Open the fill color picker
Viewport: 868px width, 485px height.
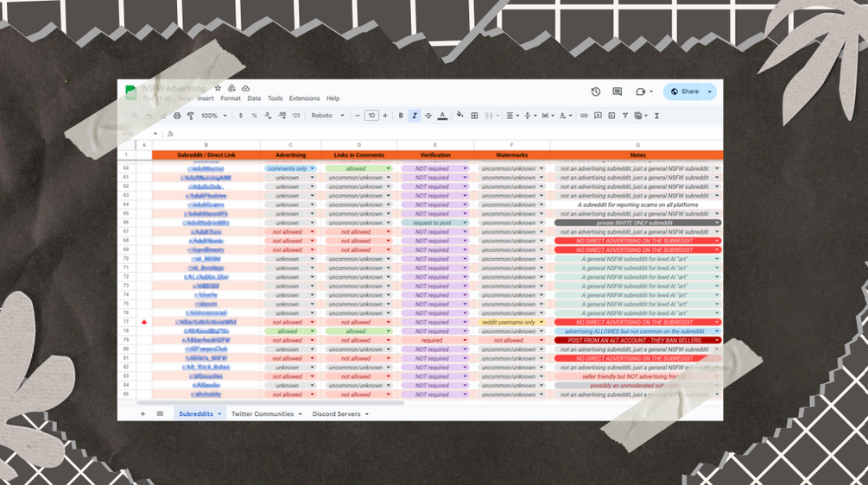[459, 116]
